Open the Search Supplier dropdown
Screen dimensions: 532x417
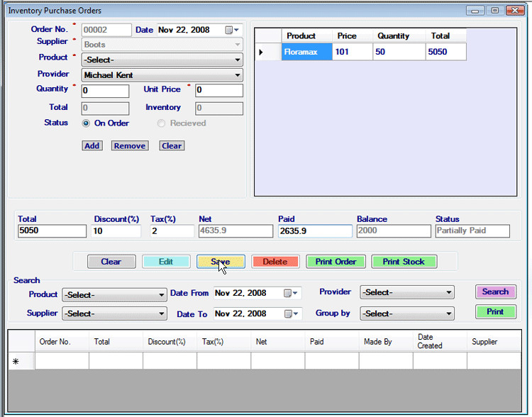[162, 313]
